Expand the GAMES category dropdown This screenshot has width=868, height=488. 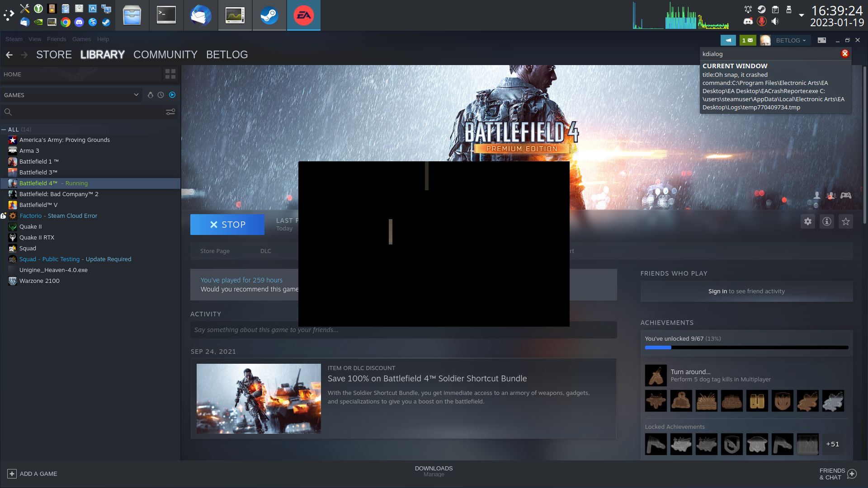coord(136,95)
